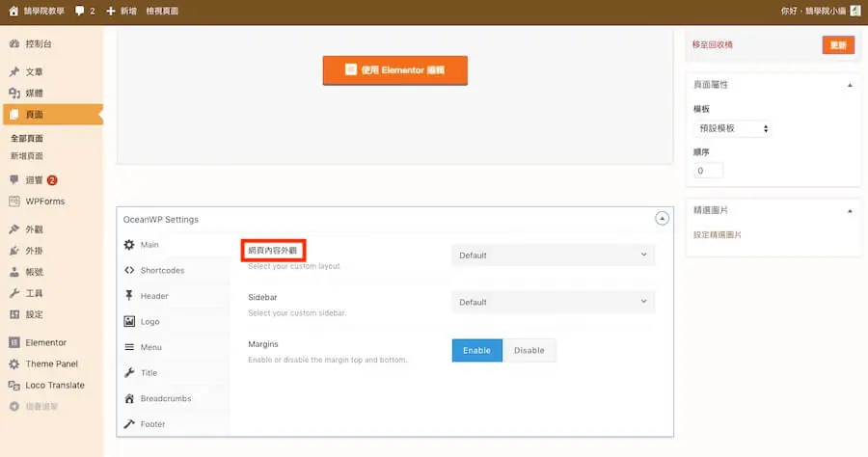Click the Theme Panel gear icon

14,363
